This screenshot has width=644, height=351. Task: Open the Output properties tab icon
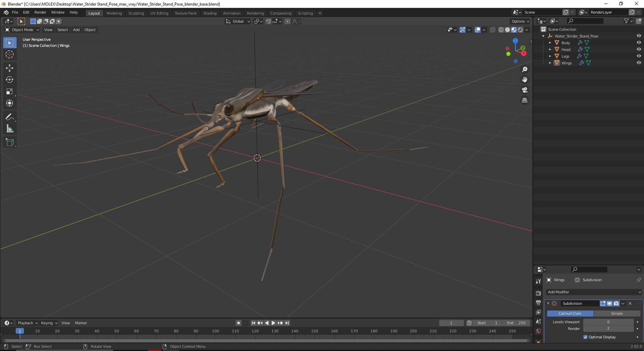tap(538, 303)
